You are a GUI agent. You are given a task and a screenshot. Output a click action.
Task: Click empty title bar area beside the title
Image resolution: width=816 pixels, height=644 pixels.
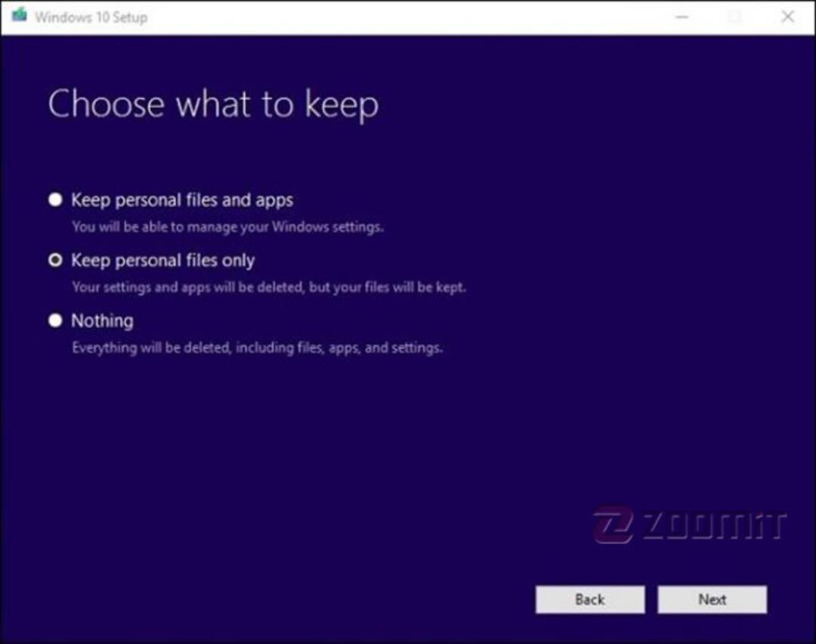(x=406, y=17)
